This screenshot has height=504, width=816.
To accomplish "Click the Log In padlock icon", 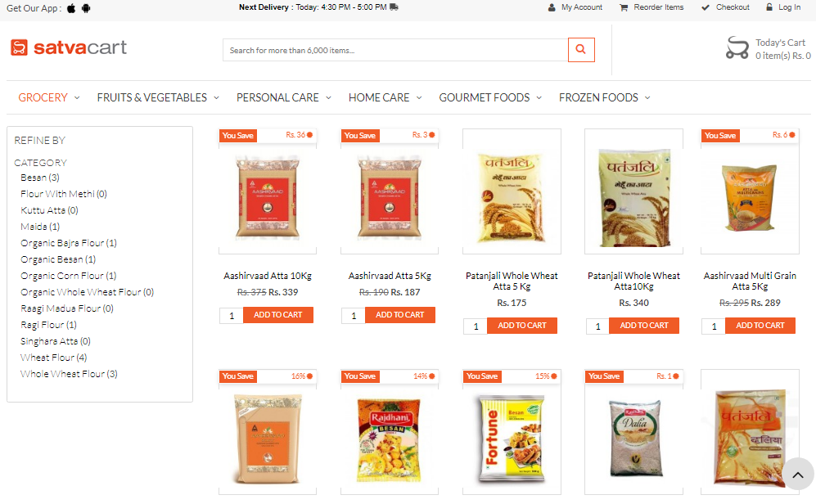I will pos(769,7).
